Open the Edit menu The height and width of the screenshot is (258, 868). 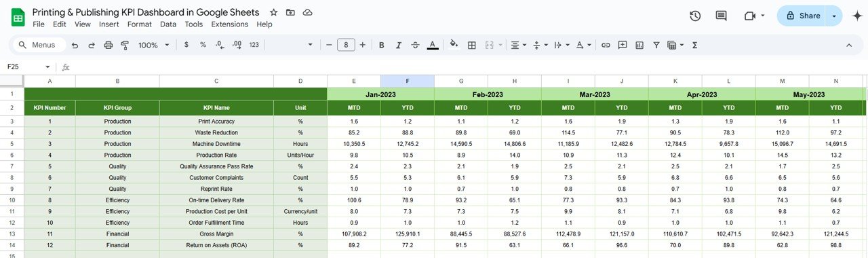[60, 24]
